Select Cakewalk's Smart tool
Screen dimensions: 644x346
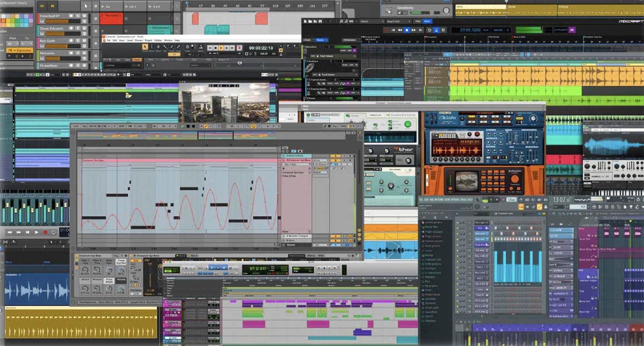point(145,46)
